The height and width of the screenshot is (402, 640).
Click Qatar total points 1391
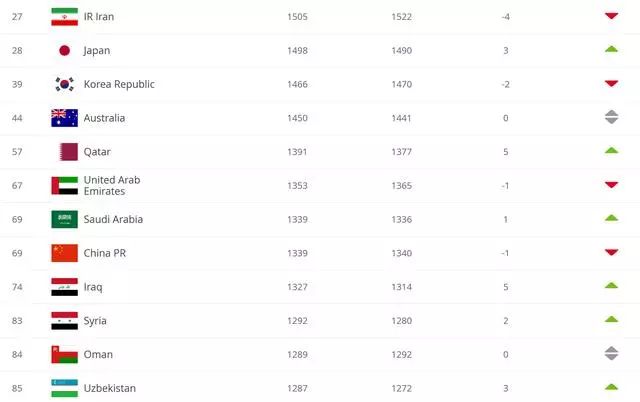click(297, 152)
